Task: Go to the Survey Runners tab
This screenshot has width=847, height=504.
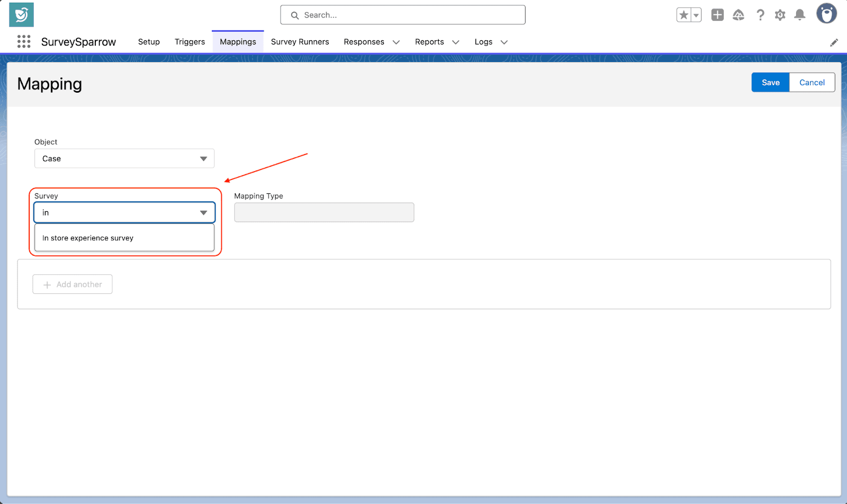Action: (x=300, y=42)
